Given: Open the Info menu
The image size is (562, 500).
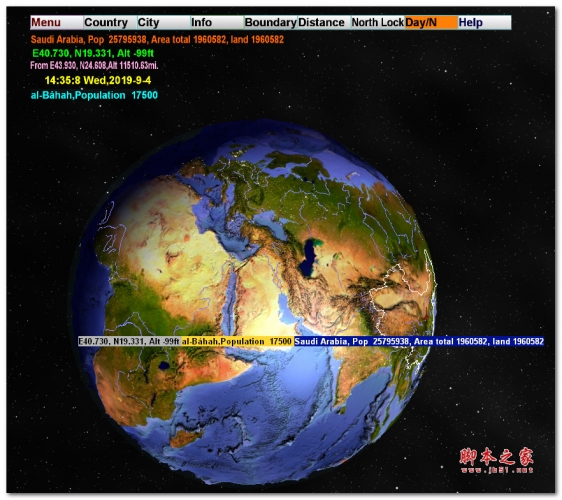Looking at the screenshot, I should pos(217,22).
